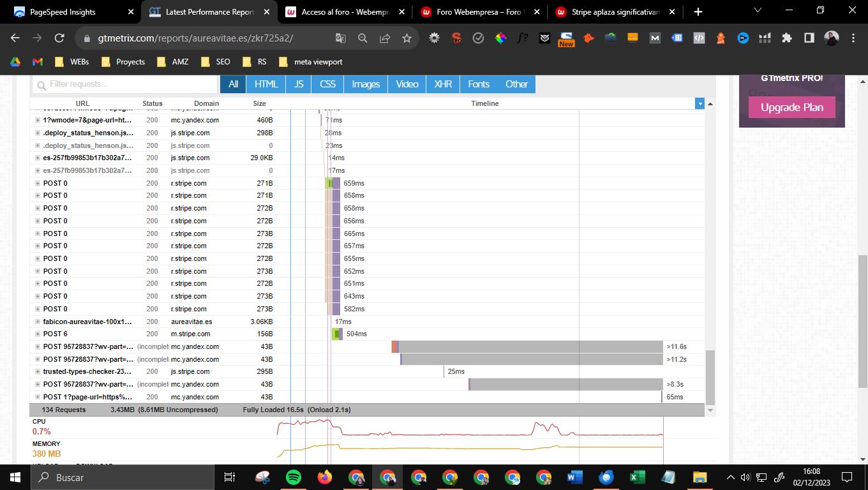Open Word from the taskbar
868x490 pixels.
point(575,477)
